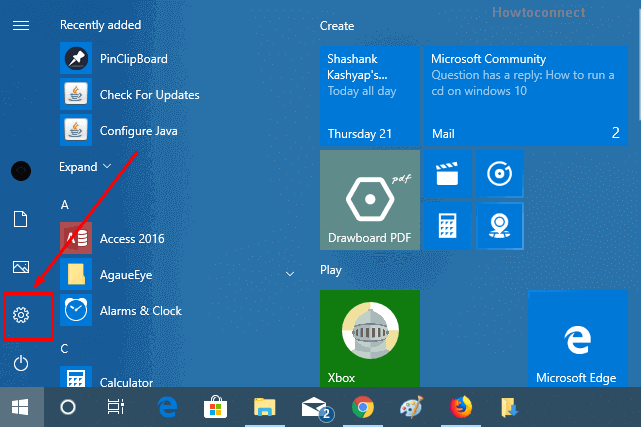Open the Movies & TV clapperboard tile
The width and height of the screenshot is (641, 427).
(448, 174)
